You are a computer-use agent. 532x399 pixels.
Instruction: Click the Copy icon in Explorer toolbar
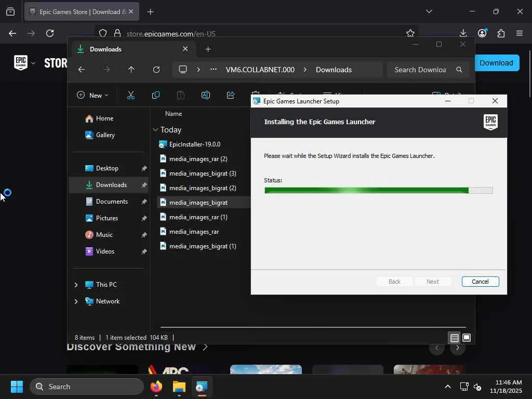pyautogui.click(x=156, y=96)
